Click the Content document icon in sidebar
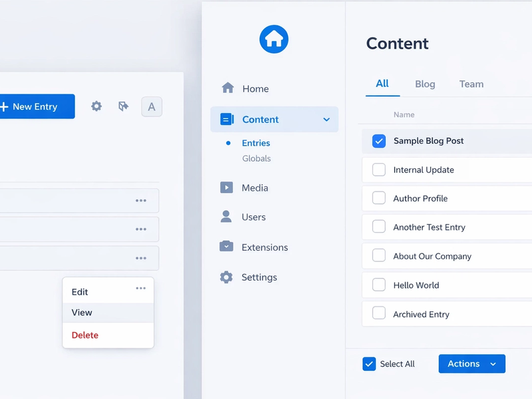This screenshot has width=532, height=399. click(x=227, y=119)
